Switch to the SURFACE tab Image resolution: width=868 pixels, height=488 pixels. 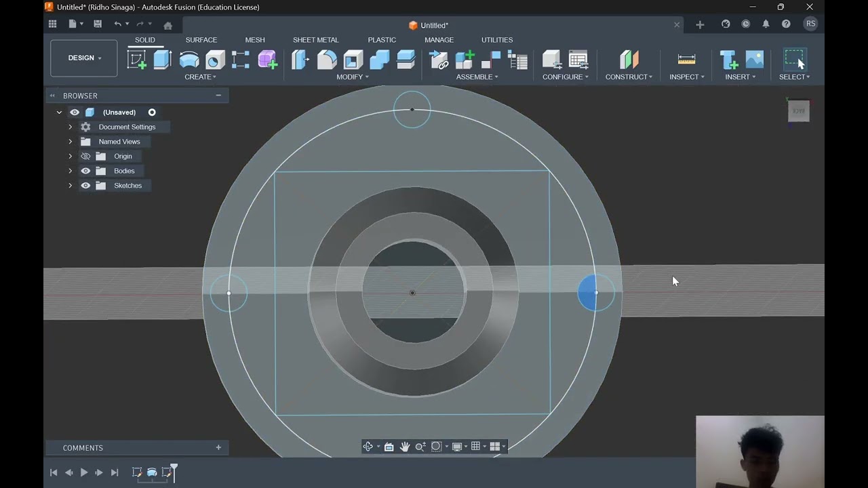[201, 40]
